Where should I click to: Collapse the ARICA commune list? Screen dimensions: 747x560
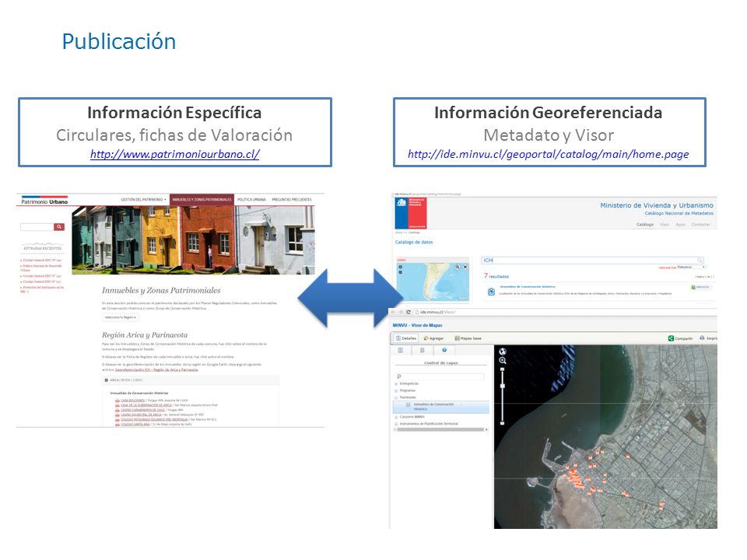point(107,380)
